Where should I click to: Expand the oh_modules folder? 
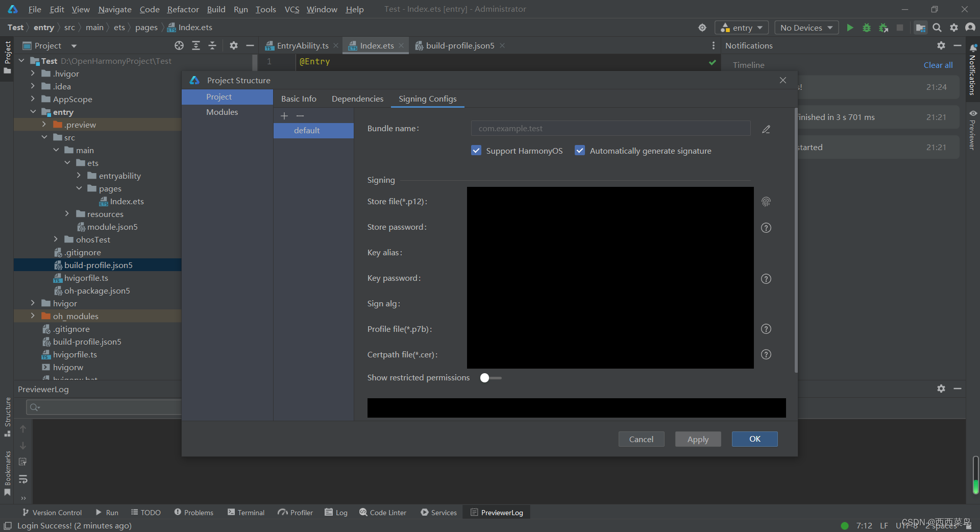pos(33,316)
